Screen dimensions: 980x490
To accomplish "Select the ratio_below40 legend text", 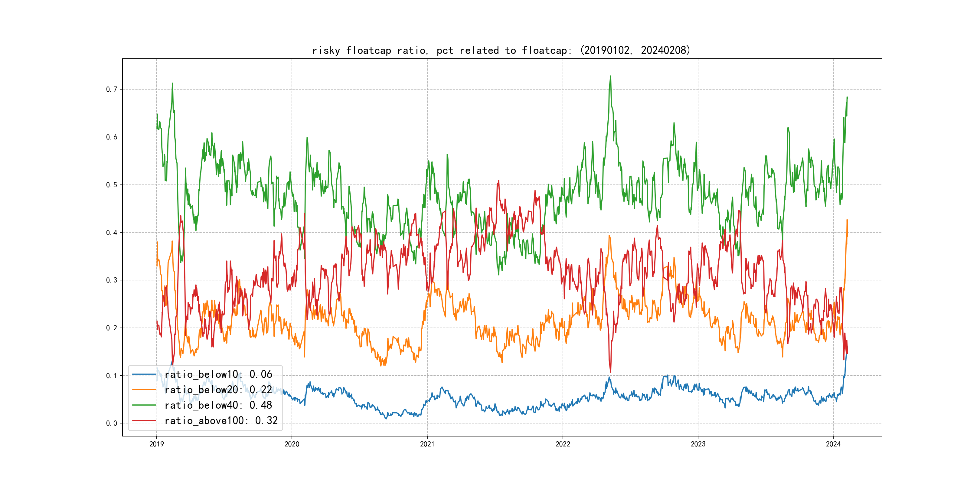I will [x=218, y=405].
